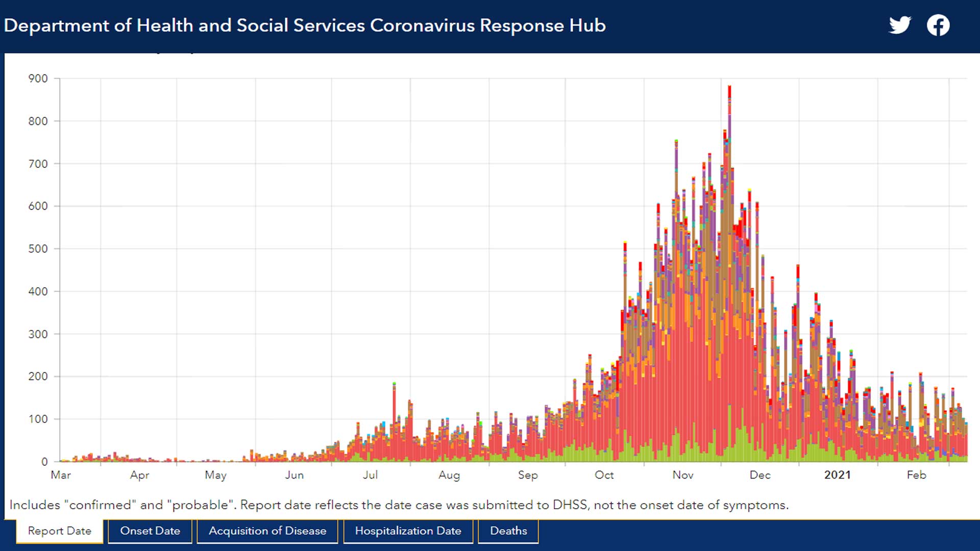Switch to the Deaths tab
980x551 pixels.
[508, 531]
